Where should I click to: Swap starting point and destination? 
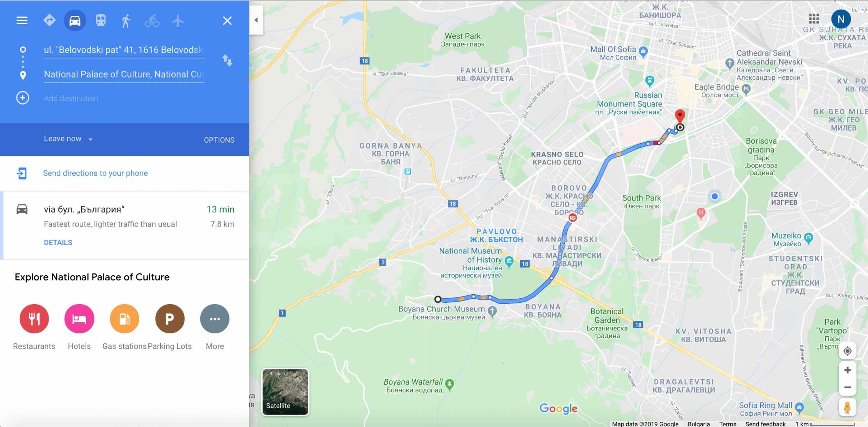tap(227, 60)
